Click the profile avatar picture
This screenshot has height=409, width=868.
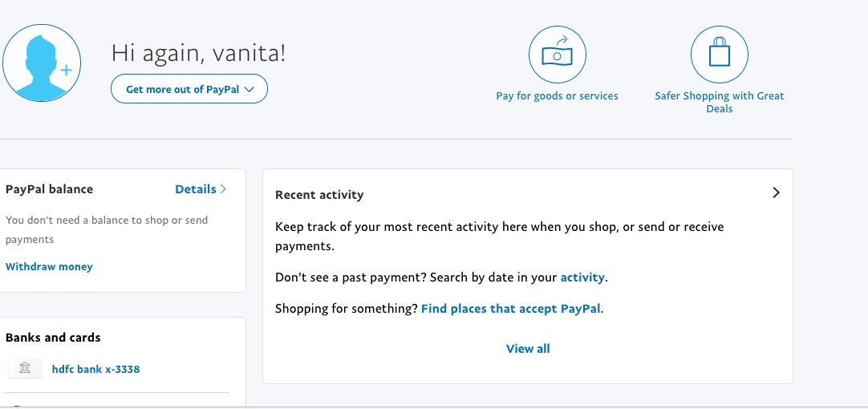click(x=41, y=63)
